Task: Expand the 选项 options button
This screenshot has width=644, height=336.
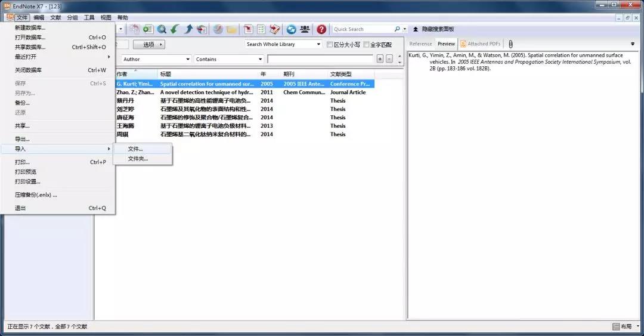Action: [148, 44]
